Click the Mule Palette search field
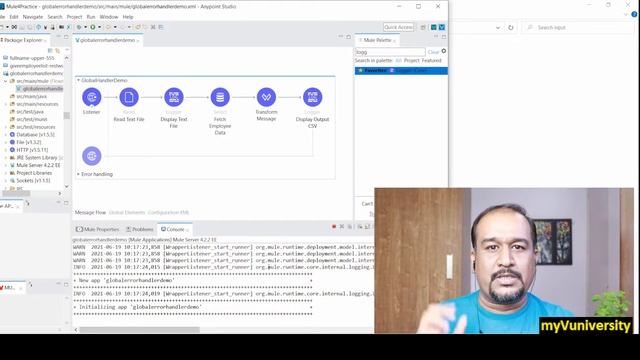Viewport: 640px width, 360px height. pyautogui.click(x=390, y=52)
